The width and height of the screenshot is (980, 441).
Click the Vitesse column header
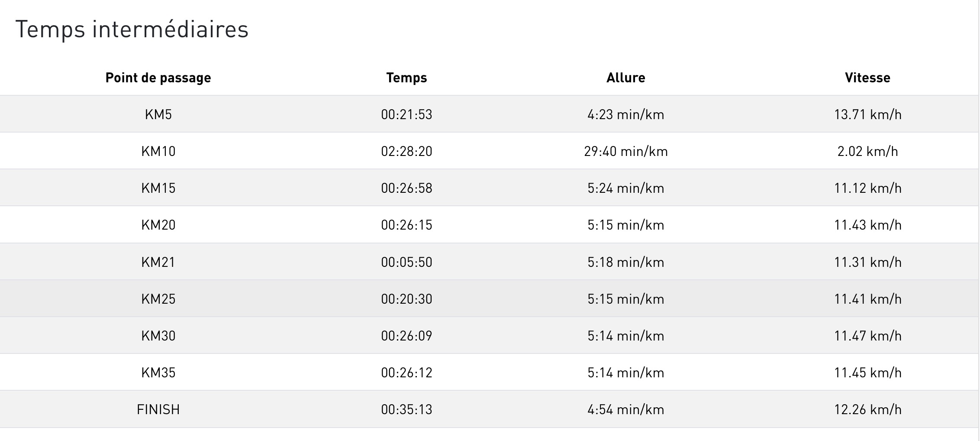(x=867, y=78)
